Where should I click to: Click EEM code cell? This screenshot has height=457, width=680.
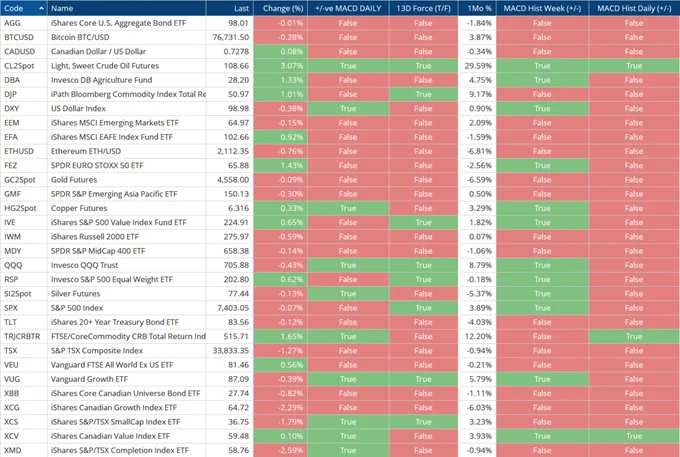coord(24,123)
